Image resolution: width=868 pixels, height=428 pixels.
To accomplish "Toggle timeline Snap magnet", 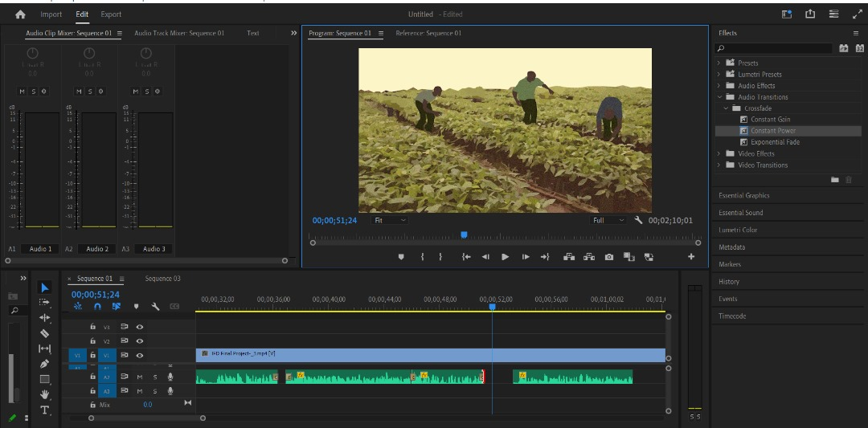I will coord(97,307).
